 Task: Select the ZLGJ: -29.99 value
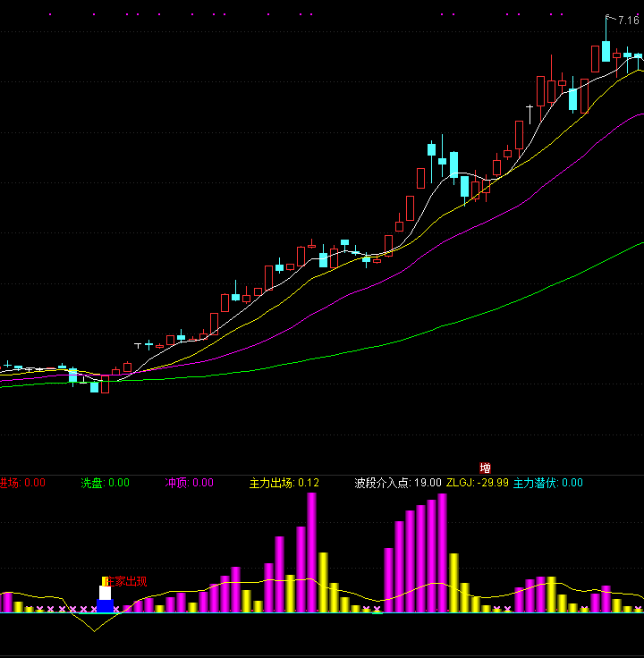477,483
